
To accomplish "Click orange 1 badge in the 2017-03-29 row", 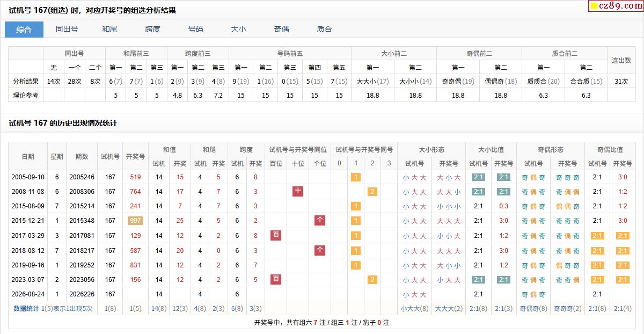I will pos(355,236).
